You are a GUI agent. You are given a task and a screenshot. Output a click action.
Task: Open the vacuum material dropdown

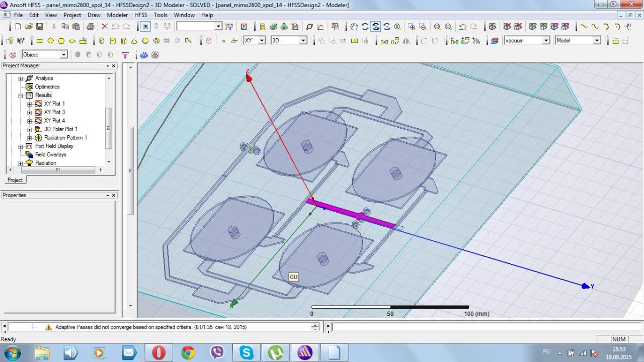[x=545, y=41]
